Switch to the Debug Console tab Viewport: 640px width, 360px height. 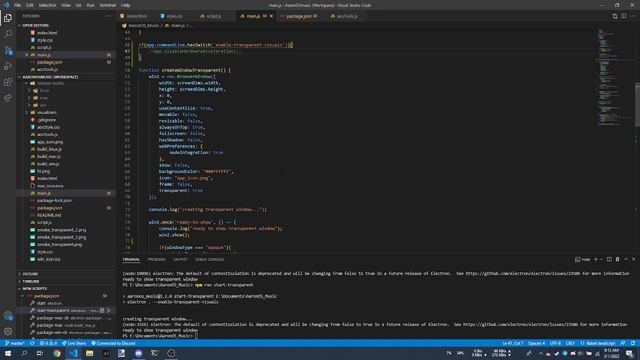(209, 260)
